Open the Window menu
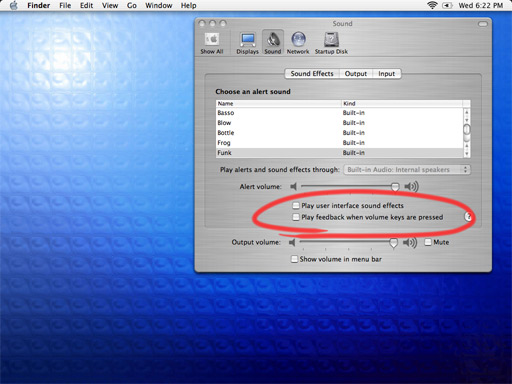The image size is (512, 384). point(159,5)
